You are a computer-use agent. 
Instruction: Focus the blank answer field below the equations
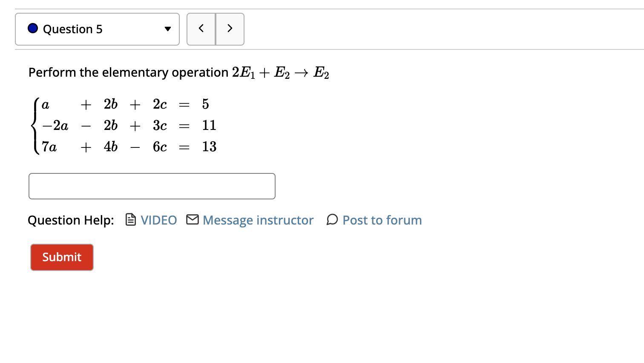pyautogui.click(x=152, y=186)
